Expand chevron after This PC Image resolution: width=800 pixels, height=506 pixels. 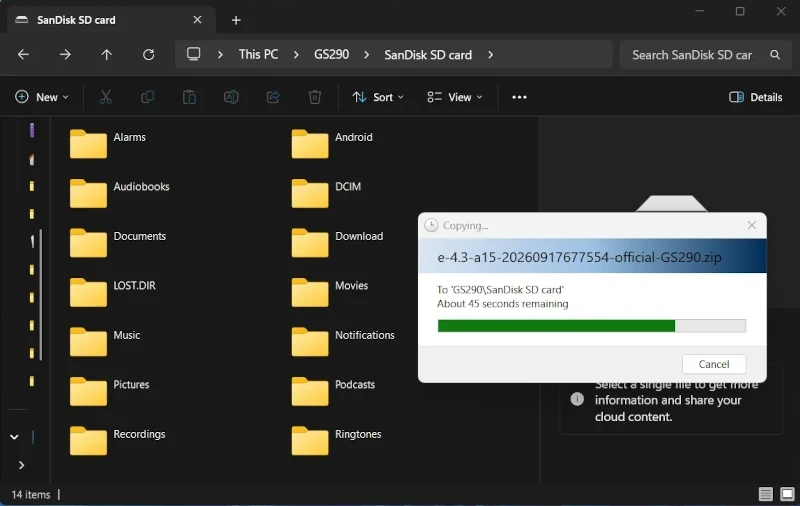pyautogui.click(x=296, y=55)
